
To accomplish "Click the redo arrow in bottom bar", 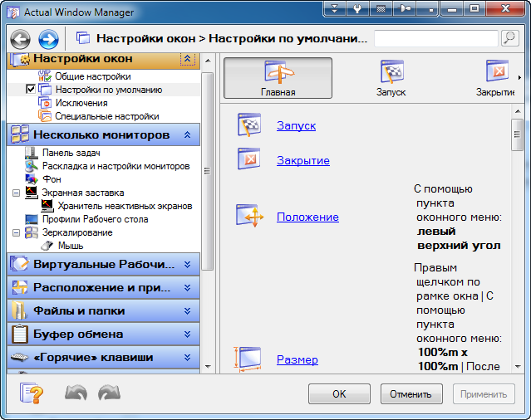I will click(109, 393).
